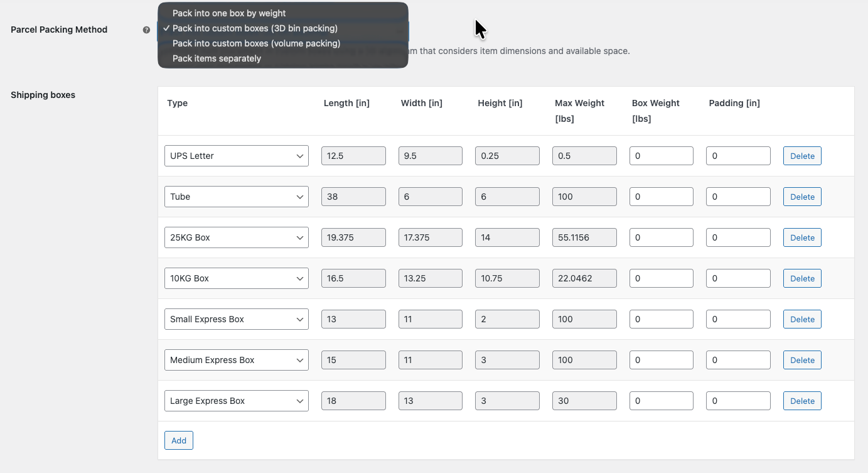Remove the 10KG Box row
The height and width of the screenshot is (473, 868).
801,278
